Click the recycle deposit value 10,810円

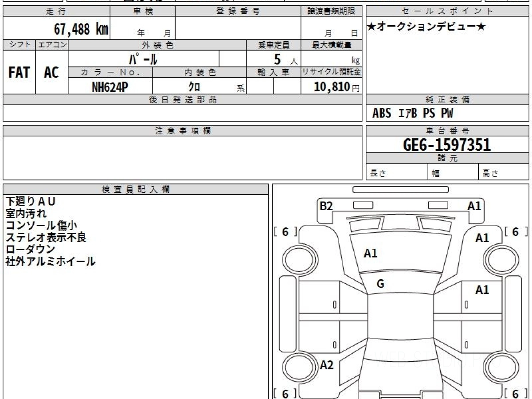337,87
